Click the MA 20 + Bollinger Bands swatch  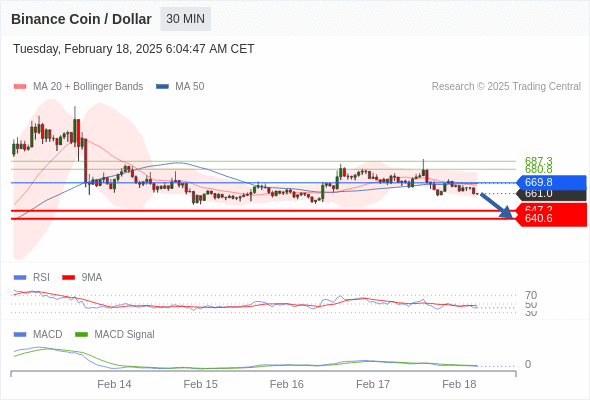click(20, 87)
